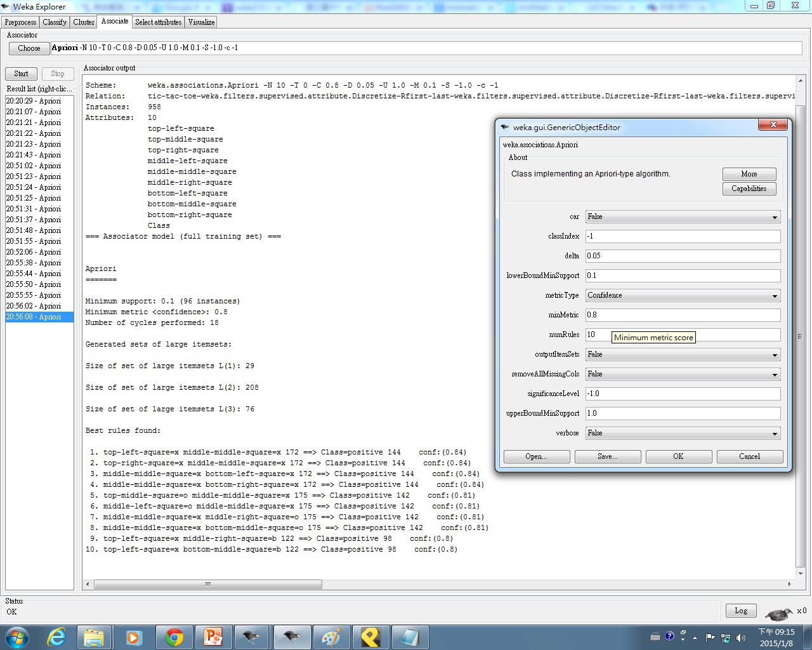Select the Associate tab
The width and height of the screenshot is (812, 650).
115,22
